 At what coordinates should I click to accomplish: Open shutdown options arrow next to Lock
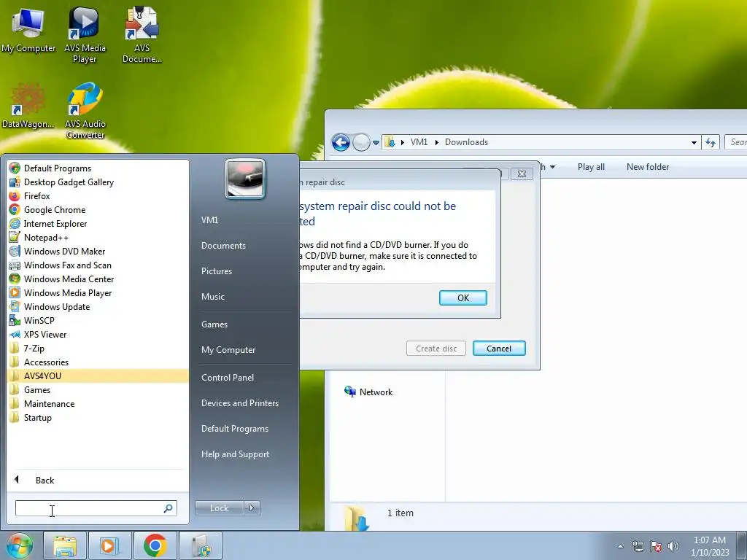(252, 508)
